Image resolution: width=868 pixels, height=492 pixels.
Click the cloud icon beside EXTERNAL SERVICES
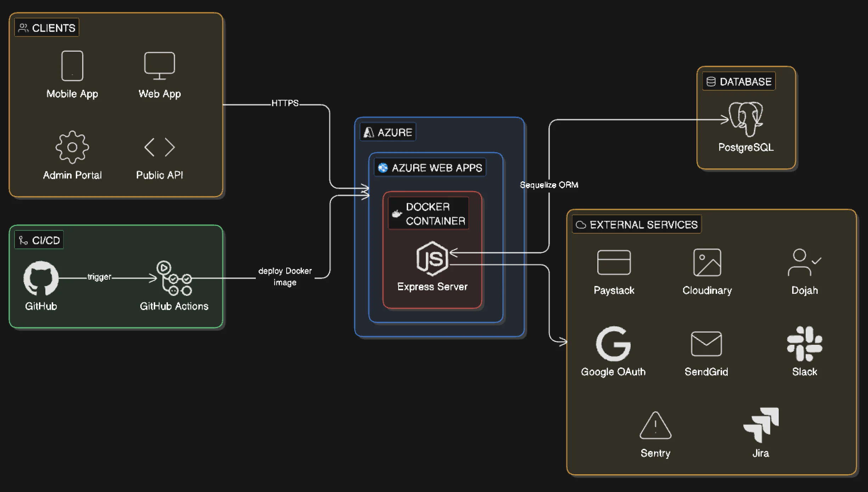pos(581,225)
